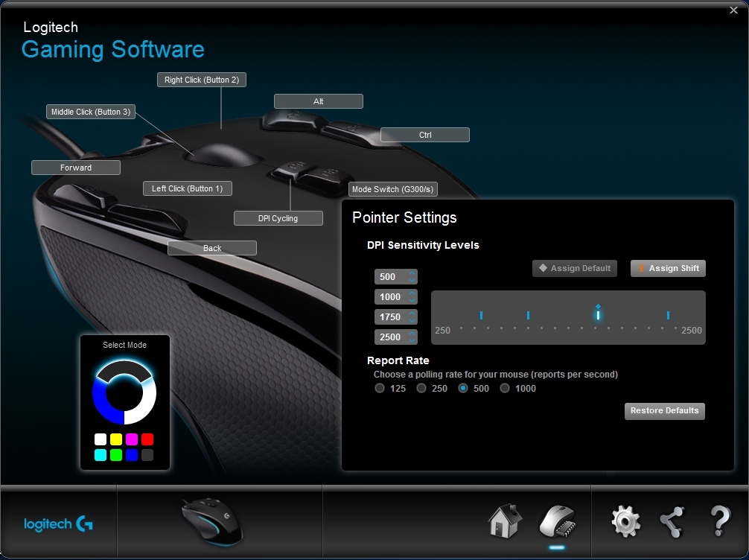Edit the Right Click (Button 2) assignment

(x=202, y=80)
